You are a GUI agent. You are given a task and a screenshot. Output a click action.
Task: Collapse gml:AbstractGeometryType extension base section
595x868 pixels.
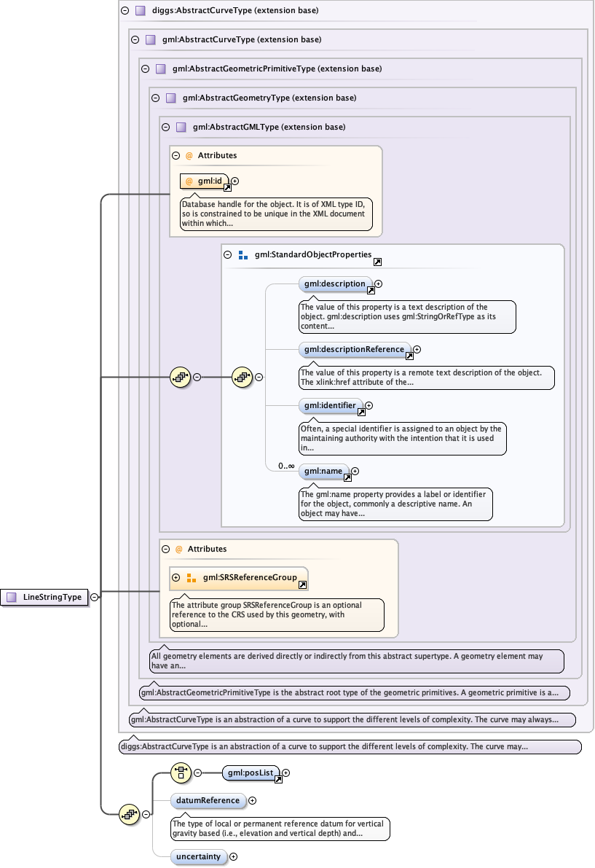pyautogui.click(x=155, y=98)
